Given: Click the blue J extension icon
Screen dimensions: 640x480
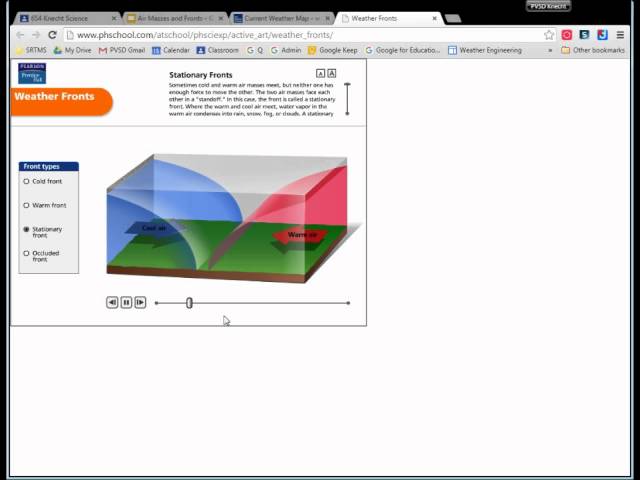Looking at the screenshot, I should [602, 35].
